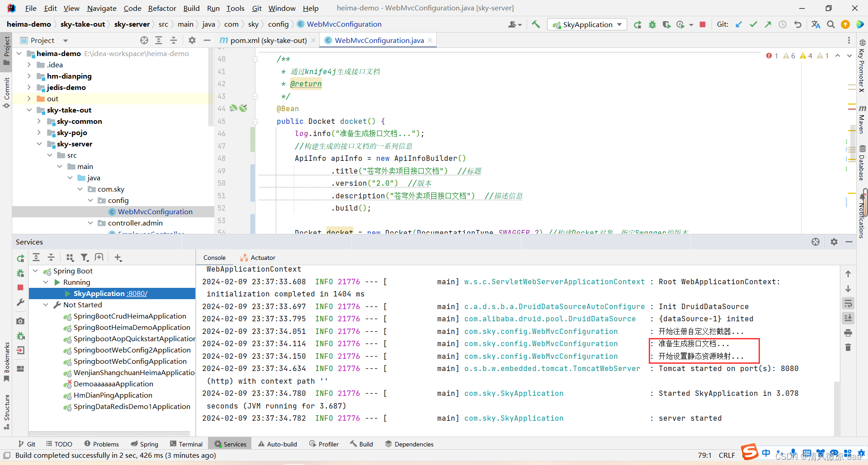Image resolution: width=868 pixels, height=465 pixels.
Task: Toggle the Structure tool window
Action: pyautogui.click(x=6, y=412)
